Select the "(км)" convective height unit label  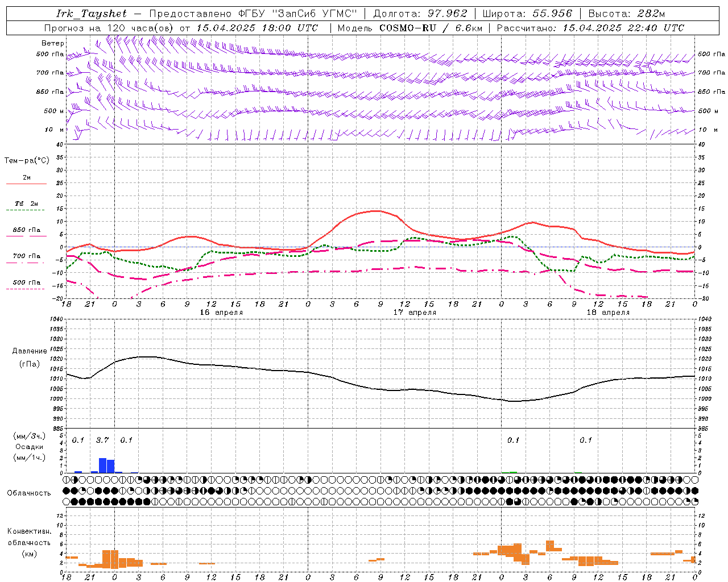tap(30, 554)
